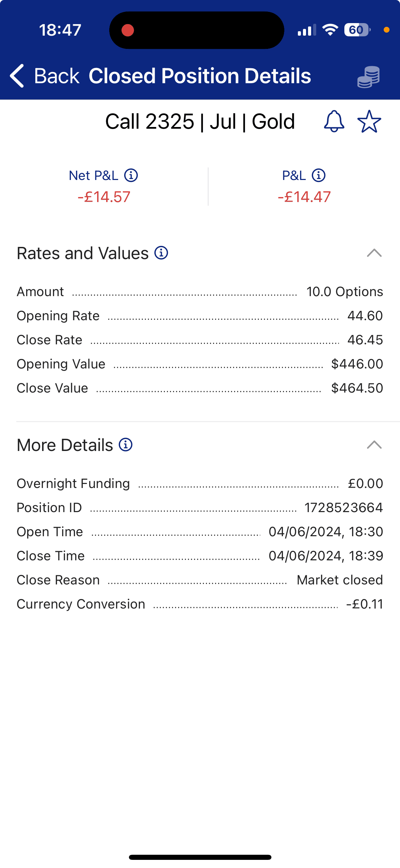The width and height of the screenshot is (400, 868).
Task: Tap the home indicator bar
Action: click(200, 857)
